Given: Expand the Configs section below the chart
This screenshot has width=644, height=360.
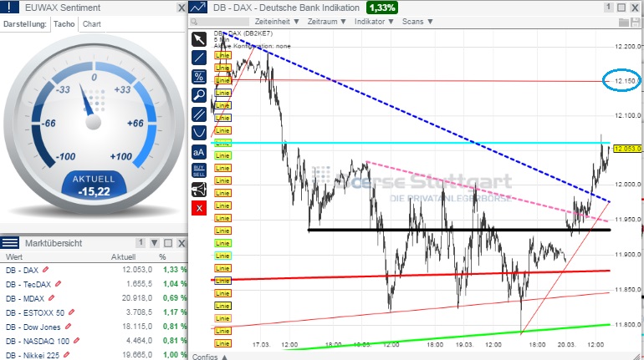Looking at the screenshot, I should (x=210, y=357).
